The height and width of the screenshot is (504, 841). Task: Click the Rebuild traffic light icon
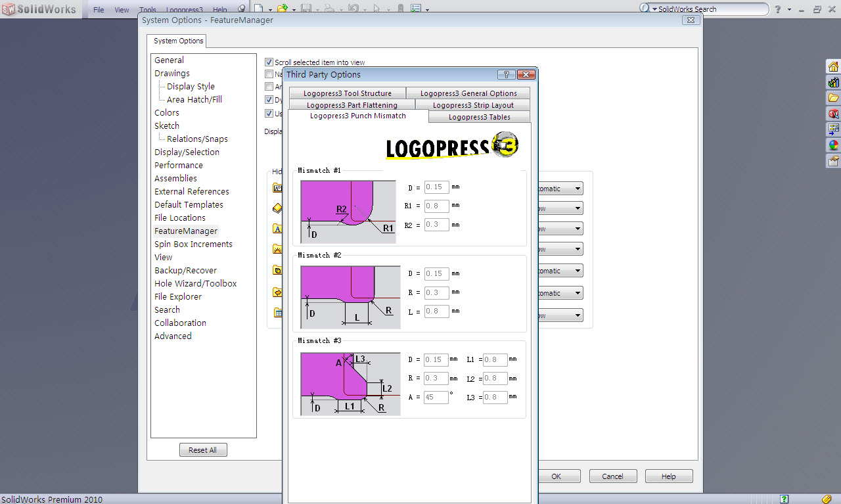(401, 9)
